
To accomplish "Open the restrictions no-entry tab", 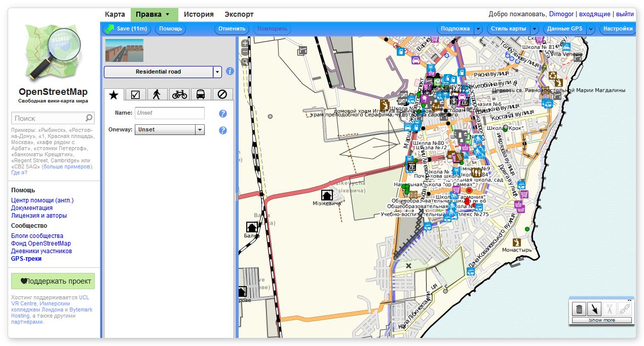I will [222, 94].
